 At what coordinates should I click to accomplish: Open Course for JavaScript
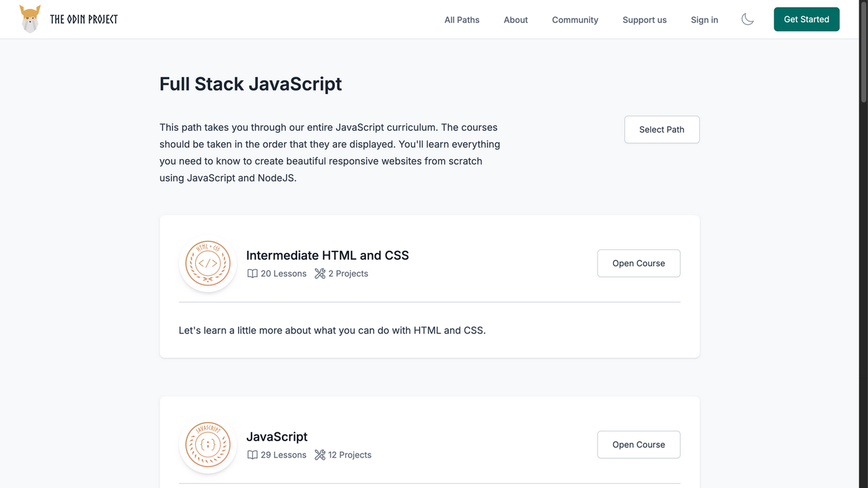coord(639,445)
